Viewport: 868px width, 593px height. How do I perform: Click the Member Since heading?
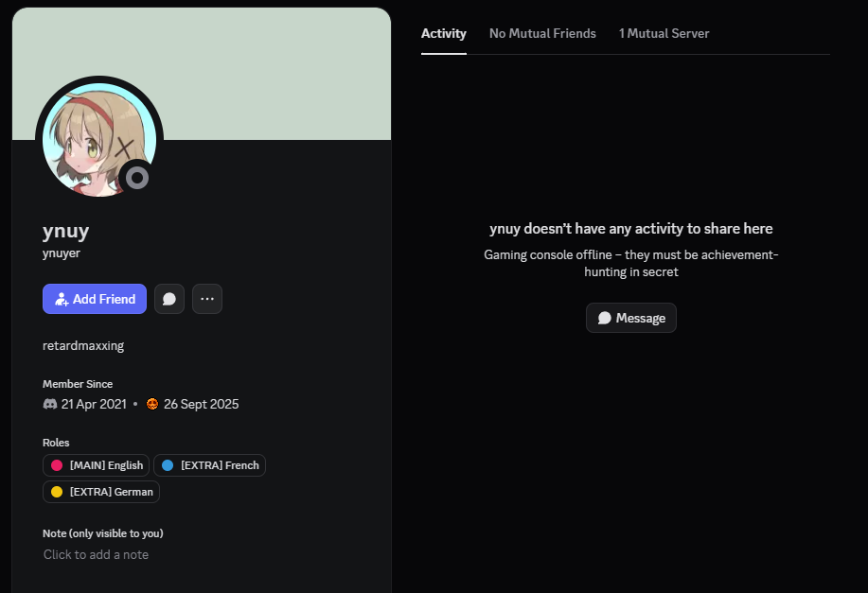(x=78, y=384)
